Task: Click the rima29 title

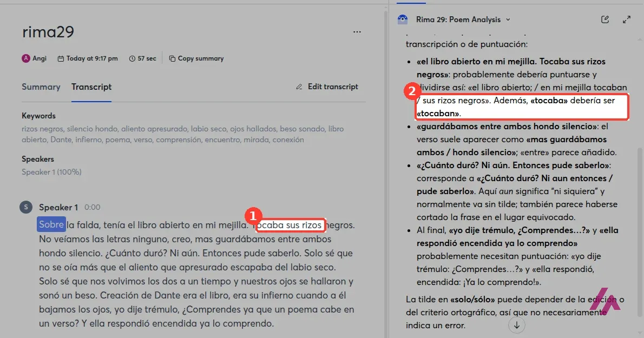Action: pyautogui.click(x=48, y=32)
